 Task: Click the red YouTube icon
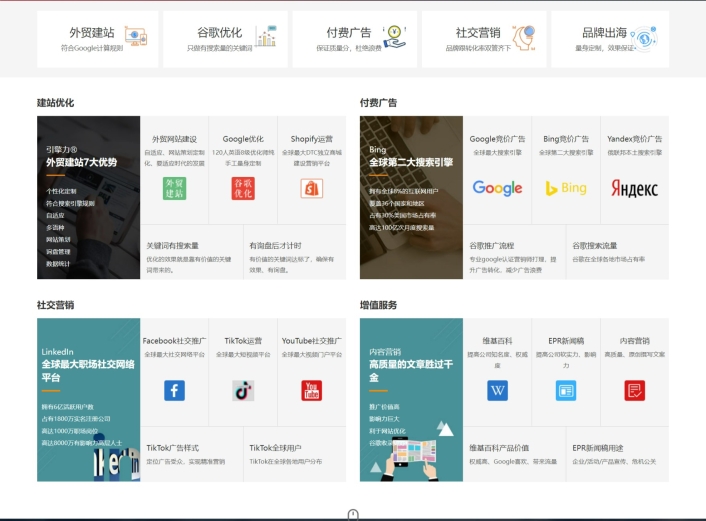(x=312, y=390)
